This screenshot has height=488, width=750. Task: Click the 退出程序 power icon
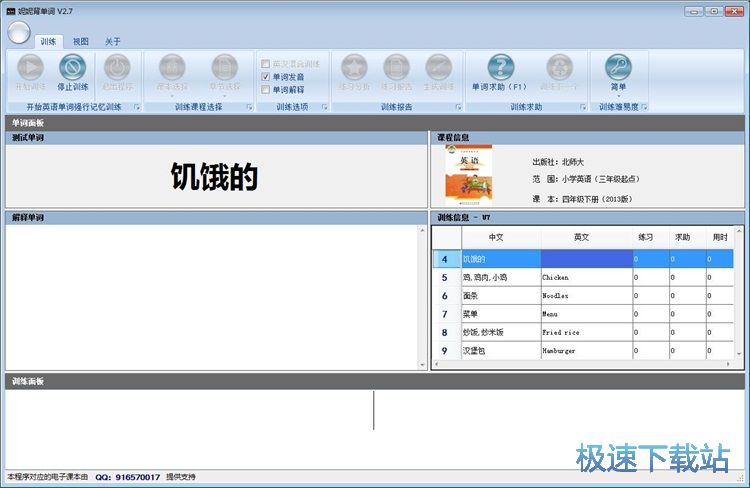pos(116,68)
